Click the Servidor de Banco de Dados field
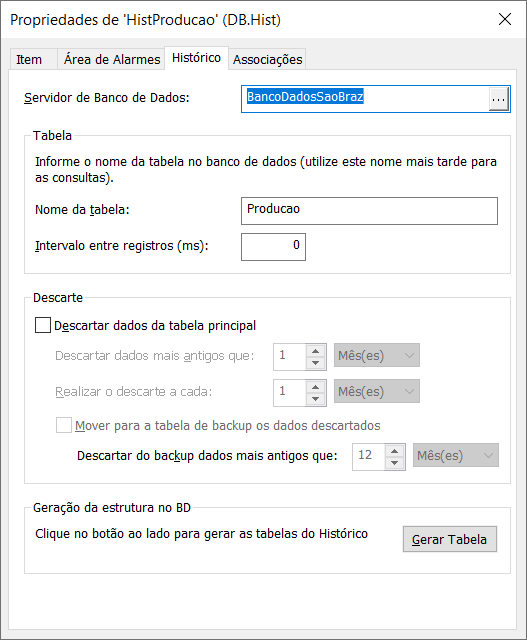The image size is (527, 640). pos(365,99)
